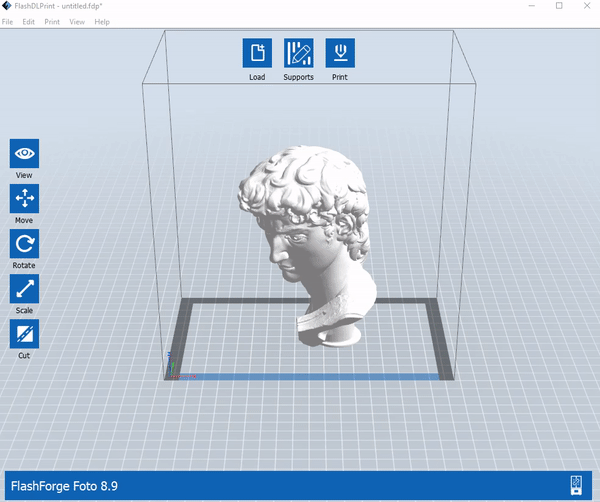Click the FlashDLPrint logo in title bar
Viewport: 600px width, 502px height.
tap(7, 6)
